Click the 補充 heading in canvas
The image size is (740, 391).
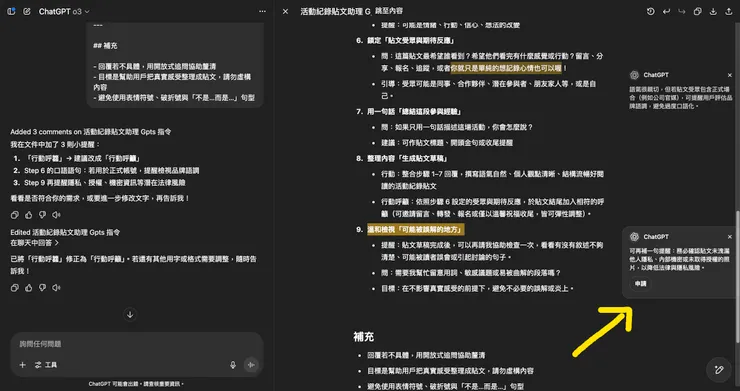point(363,336)
